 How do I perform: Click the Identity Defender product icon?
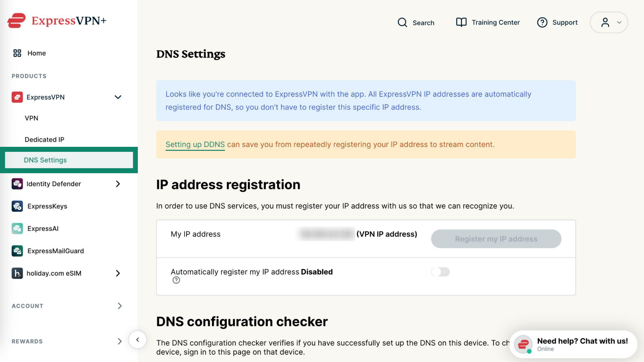pos(17,184)
